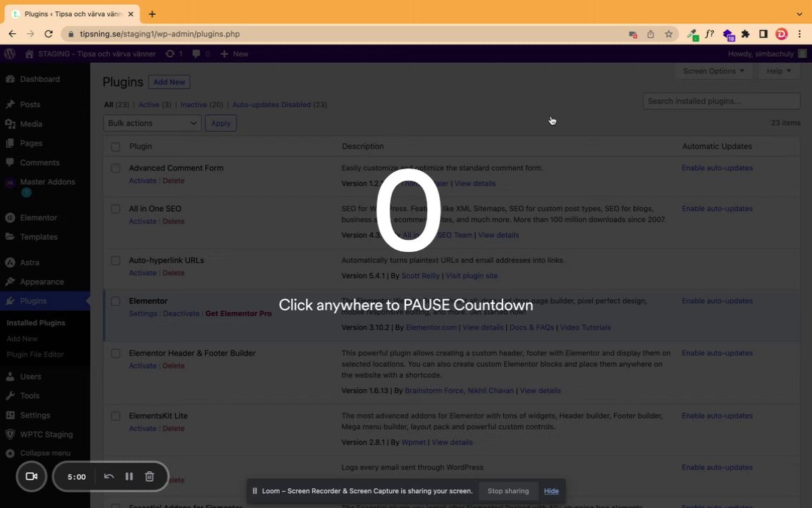Open updates icon in admin bar
Screen dimensions: 812x508
(174, 54)
